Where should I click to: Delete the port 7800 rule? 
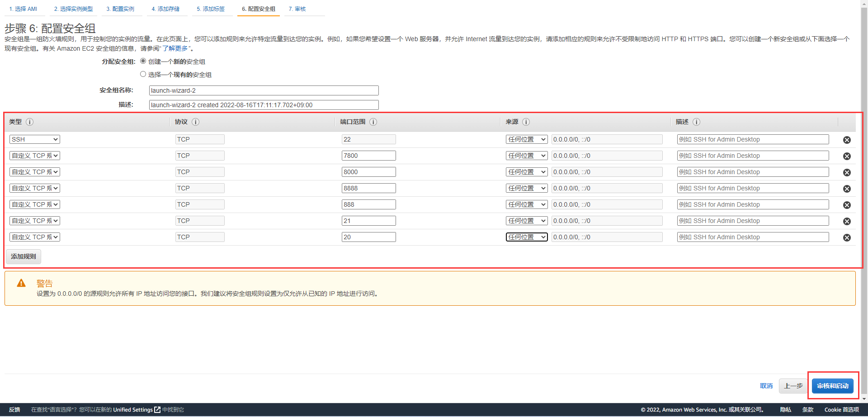tap(847, 156)
